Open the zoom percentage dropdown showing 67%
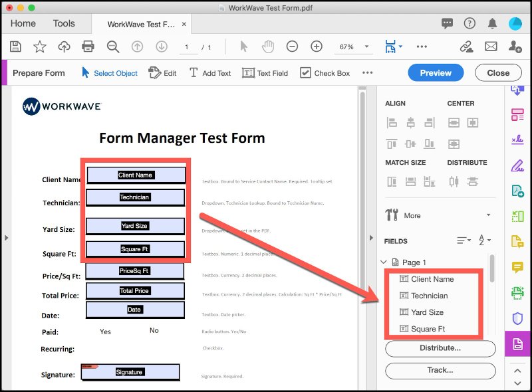 (x=353, y=47)
